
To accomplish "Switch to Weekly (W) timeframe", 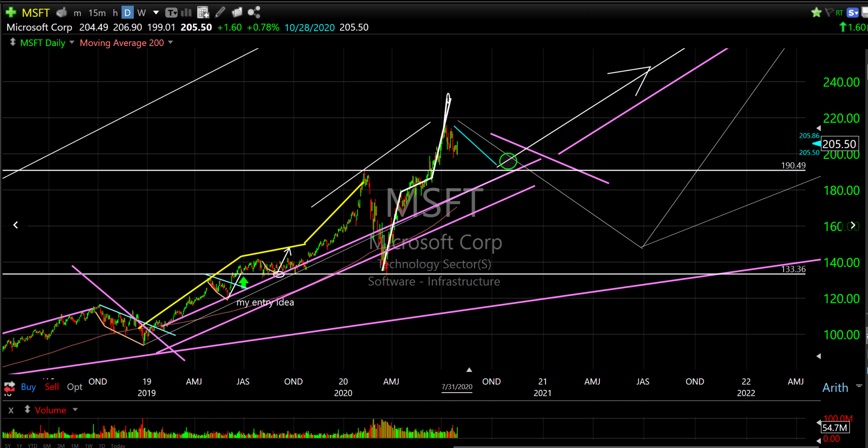I will [141, 13].
